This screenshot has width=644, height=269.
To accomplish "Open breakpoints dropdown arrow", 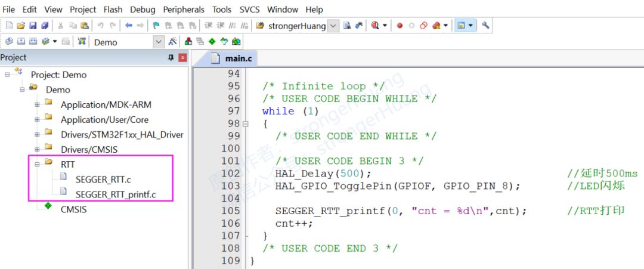I will [445, 26].
